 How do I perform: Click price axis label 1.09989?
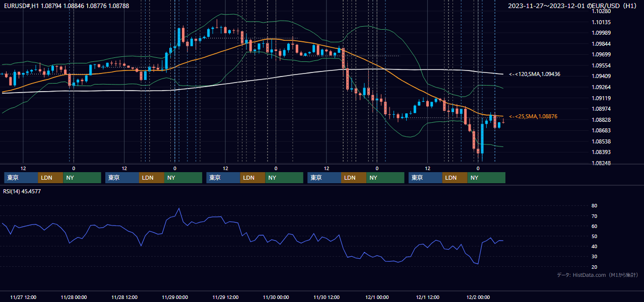tap(601, 33)
